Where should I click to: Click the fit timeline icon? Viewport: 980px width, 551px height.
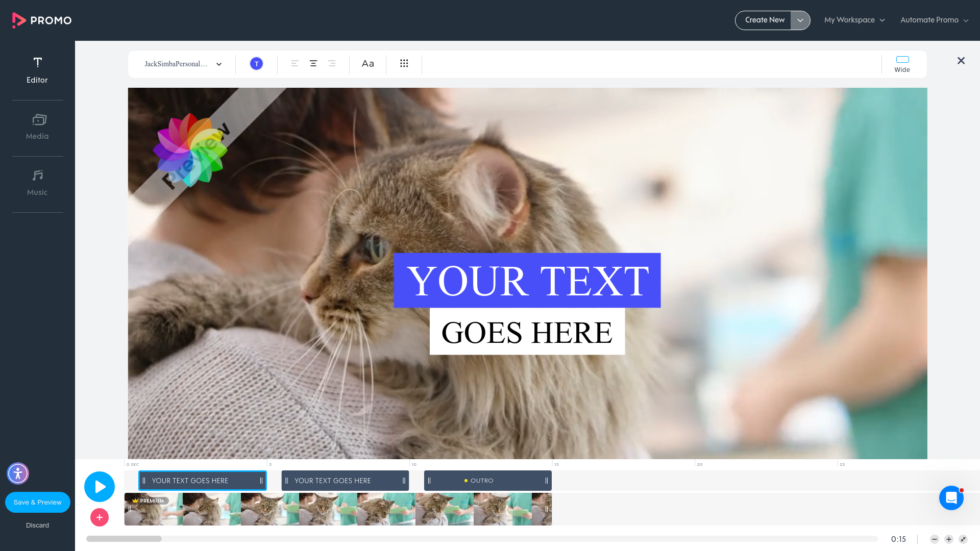pyautogui.click(x=963, y=539)
